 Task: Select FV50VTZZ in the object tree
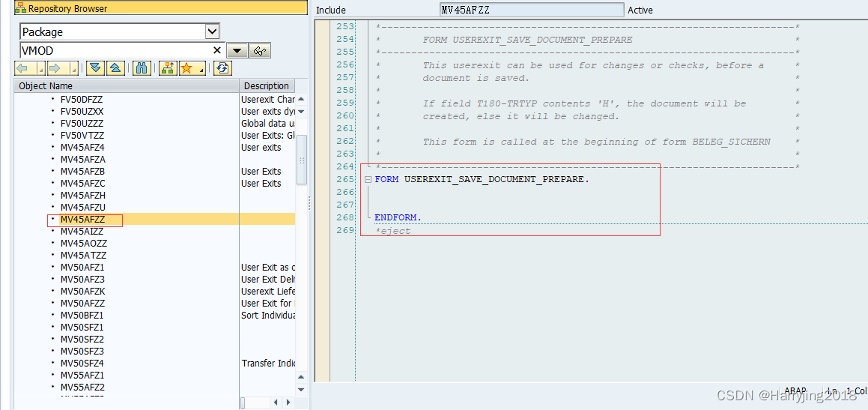pyautogui.click(x=82, y=136)
